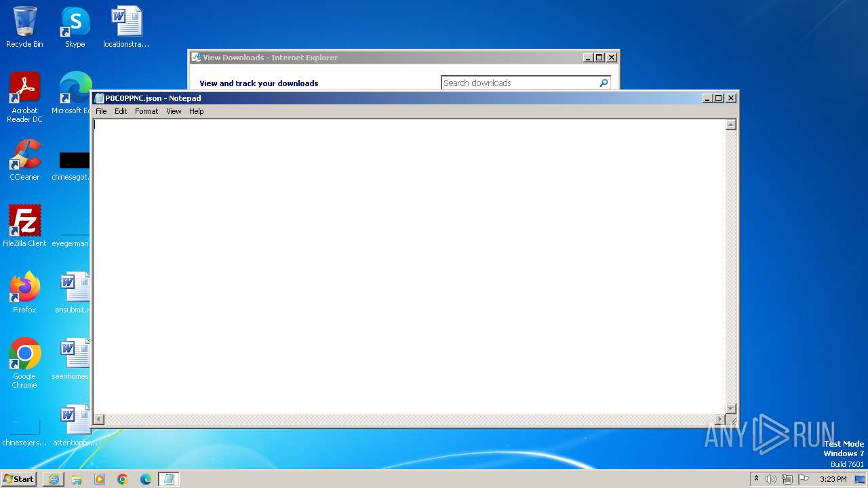Click the Notepad vertical scroll down arrow
868x488 pixels.
coord(730,409)
